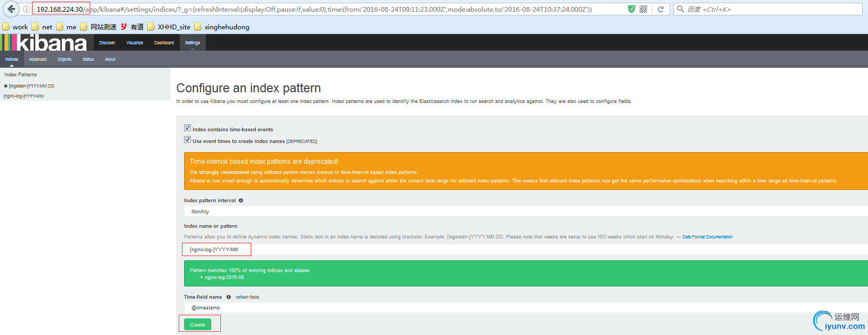Select the [logstash-]YYYY.MM.DD index pattern
The image size is (868, 335).
click(x=31, y=86)
